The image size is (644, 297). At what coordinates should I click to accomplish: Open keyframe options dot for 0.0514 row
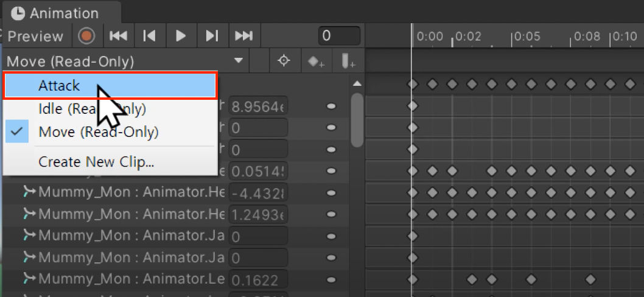click(x=331, y=171)
